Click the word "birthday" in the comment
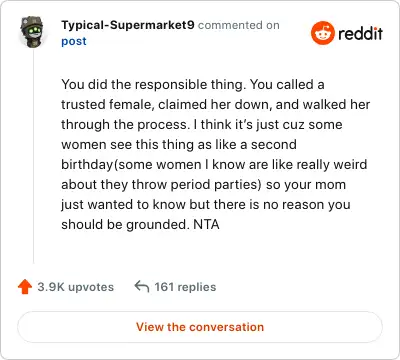The width and height of the screenshot is (400, 360). (x=88, y=165)
